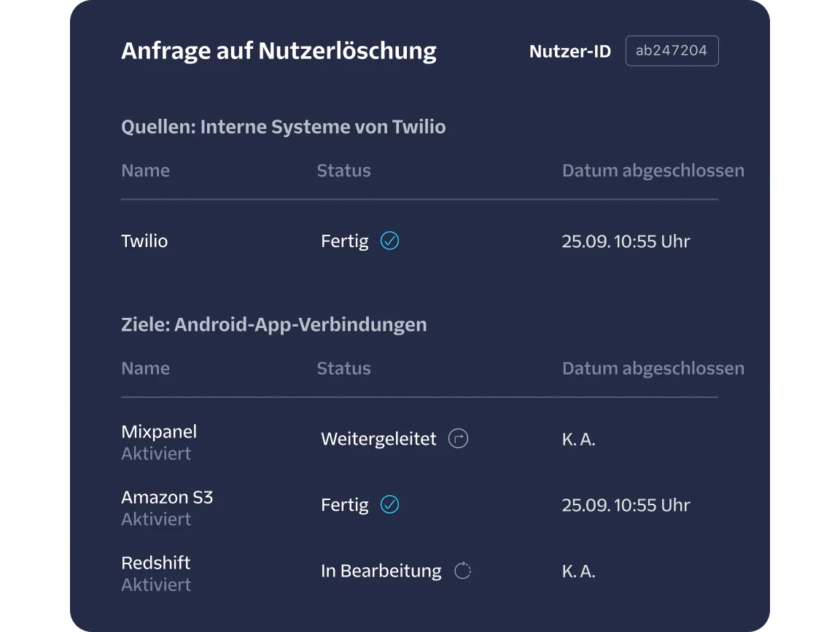Image resolution: width=840 pixels, height=632 pixels.
Task: Toggle the Aktiviert status under Amazon S3
Action: [156, 519]
